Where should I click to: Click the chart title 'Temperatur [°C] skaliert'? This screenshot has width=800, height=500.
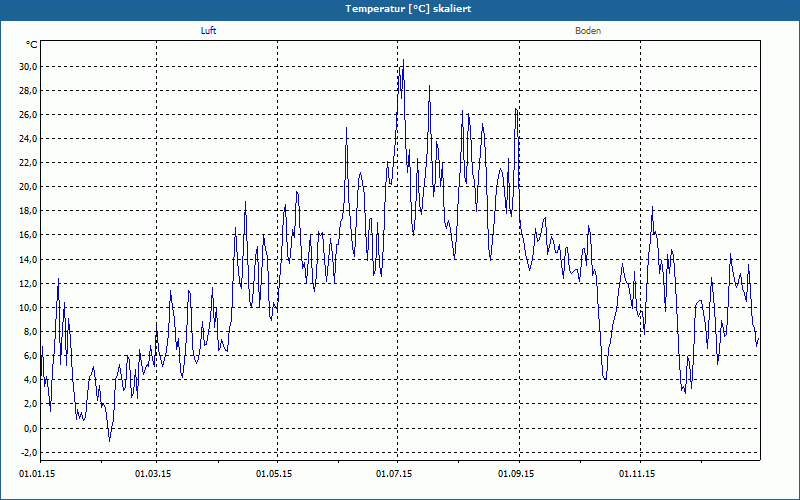tap(408, 9)
